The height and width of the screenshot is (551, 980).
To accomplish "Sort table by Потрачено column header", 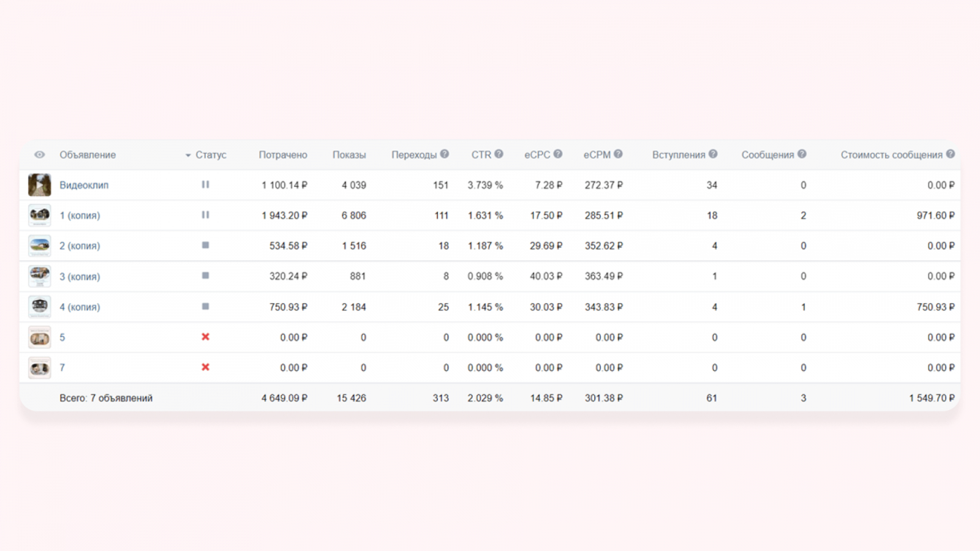I will (x=283, y=155).
